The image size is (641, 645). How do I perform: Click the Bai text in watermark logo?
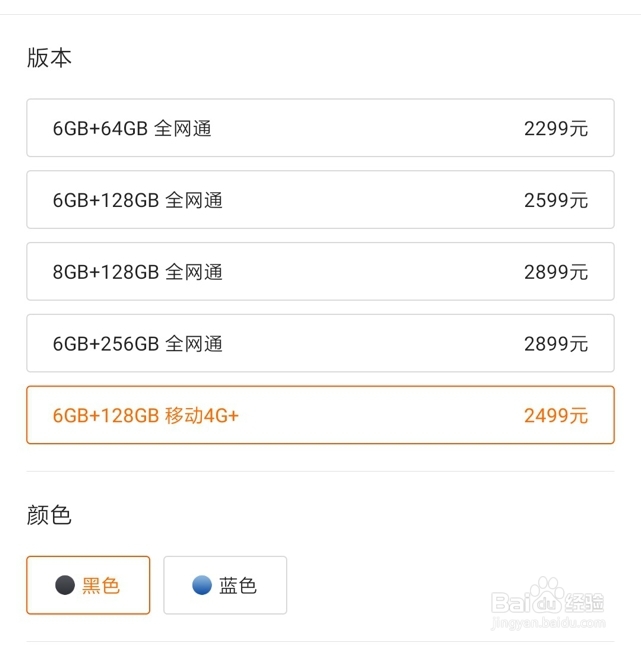(x=511, y=603)
